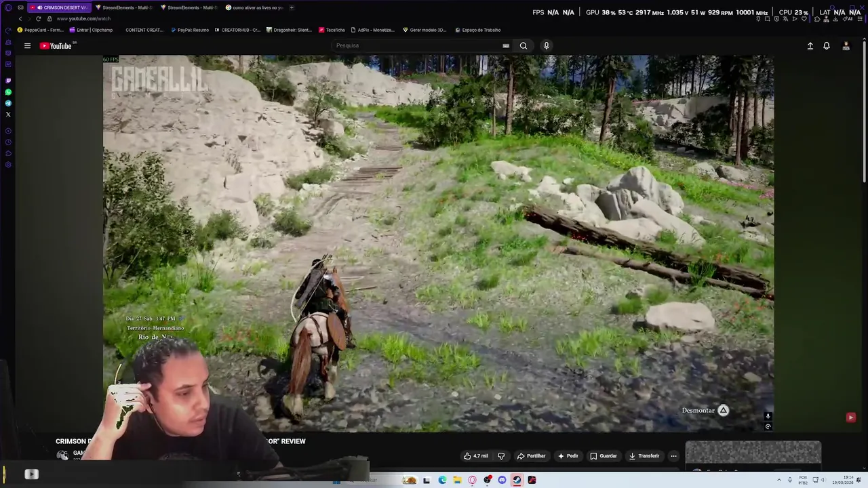Like the video with 4,7 mil

[476, 456]
